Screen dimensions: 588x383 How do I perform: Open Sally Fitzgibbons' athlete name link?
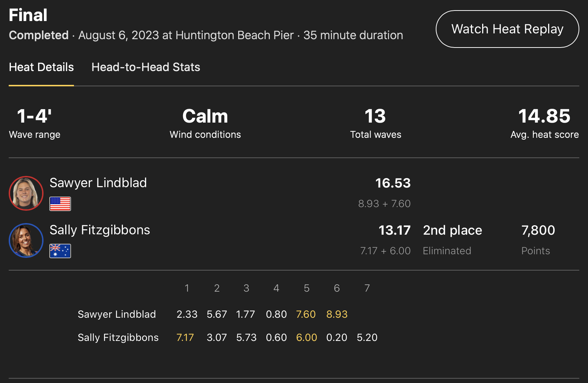[100, 230]
